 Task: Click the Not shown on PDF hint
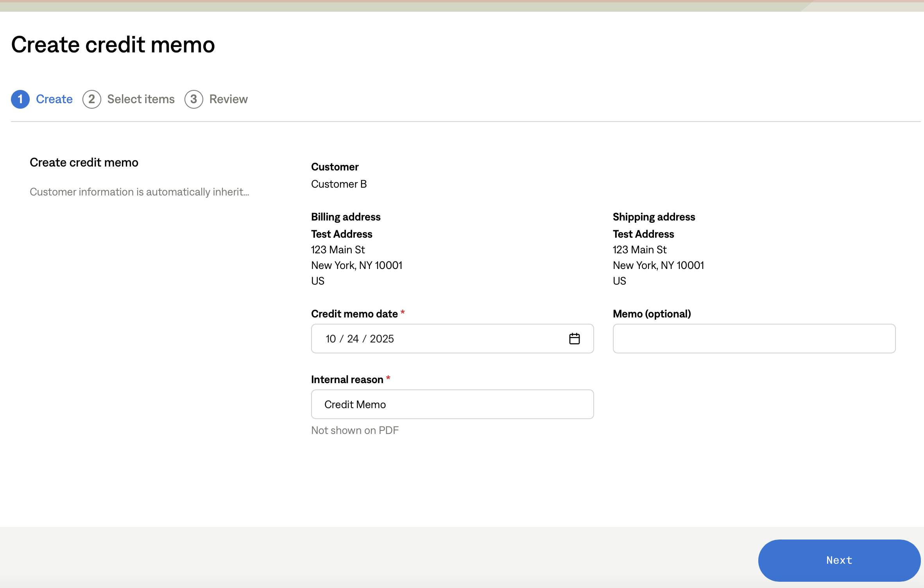coord(355,430)
